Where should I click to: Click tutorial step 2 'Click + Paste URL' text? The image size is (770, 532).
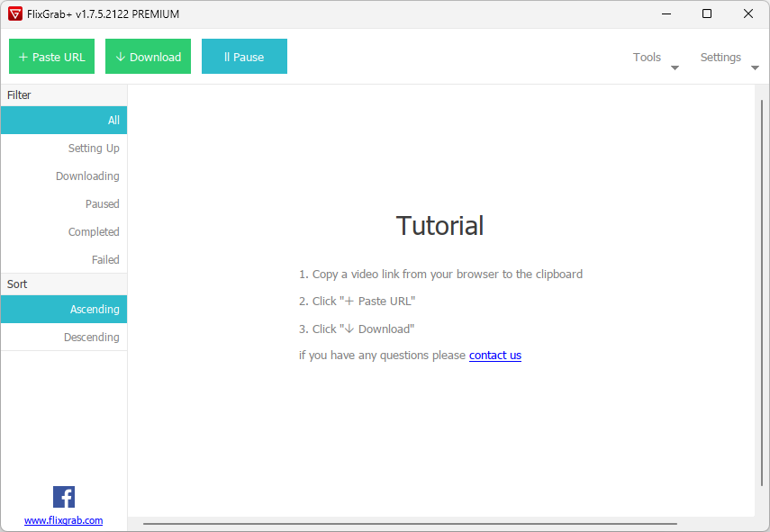tap(357, 302)
